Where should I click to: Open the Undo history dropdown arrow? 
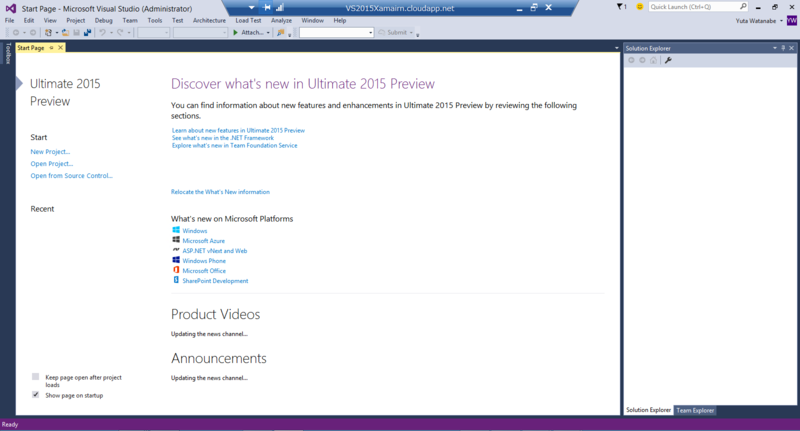click(x=111, y=33)
